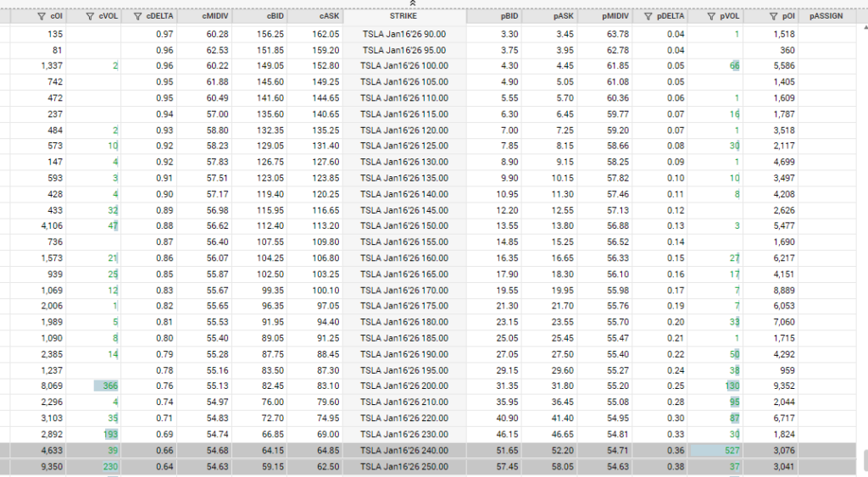Open the pOI column filter icon

pos(774,17)
